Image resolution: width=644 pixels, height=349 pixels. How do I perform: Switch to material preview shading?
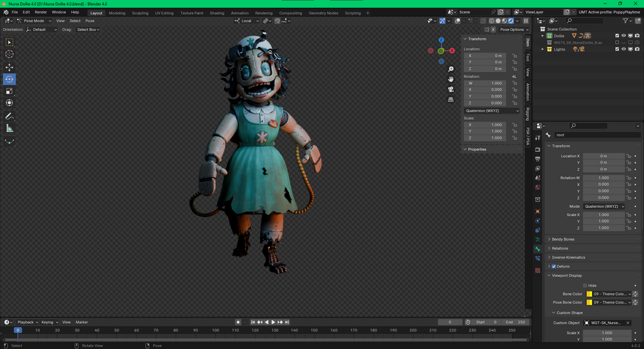(504, 21)
